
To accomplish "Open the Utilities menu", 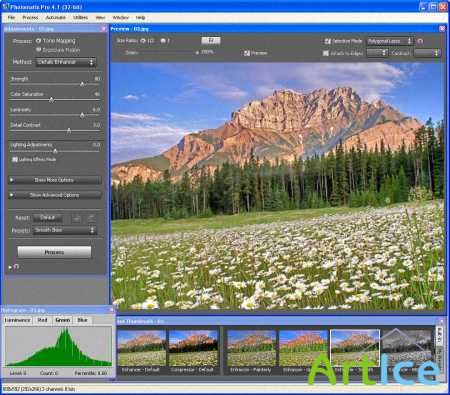I will [x=80, y=17].
